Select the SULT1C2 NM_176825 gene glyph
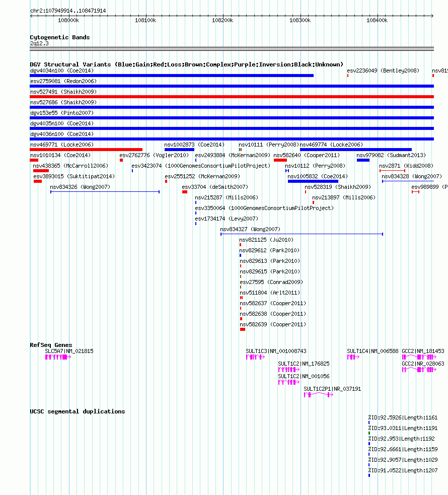Screen dimensions: 448x495 click(288, 370)
